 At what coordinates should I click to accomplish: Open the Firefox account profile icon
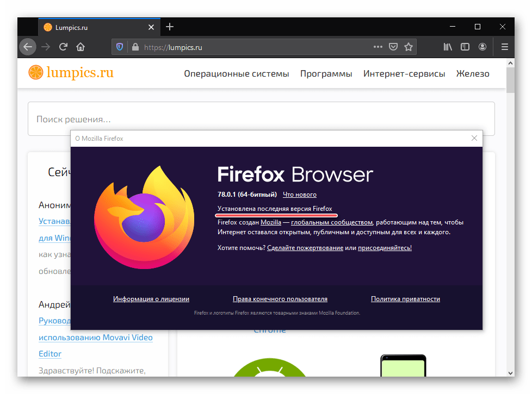pos(482,47)
